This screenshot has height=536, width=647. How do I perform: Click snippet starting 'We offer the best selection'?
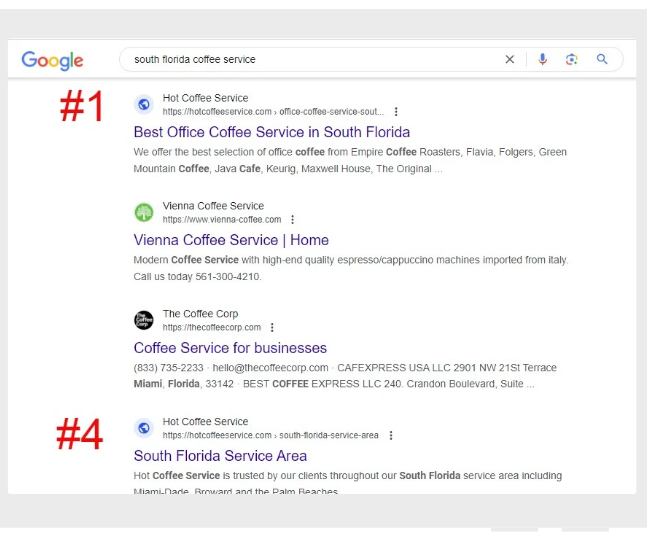(x=350, y=160)
